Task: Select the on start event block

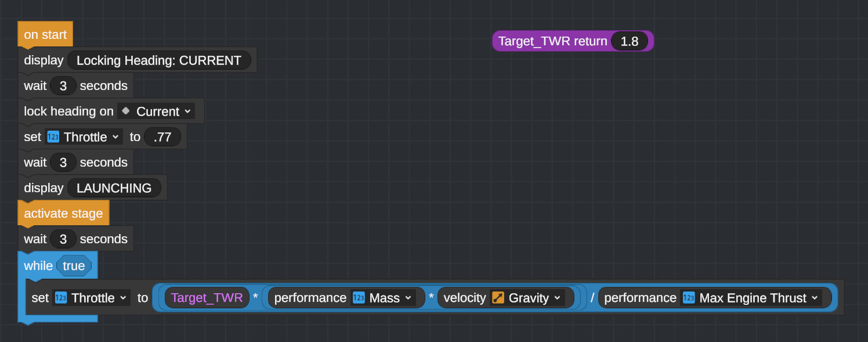Action: pyautogui.click(x=45, y=34)
